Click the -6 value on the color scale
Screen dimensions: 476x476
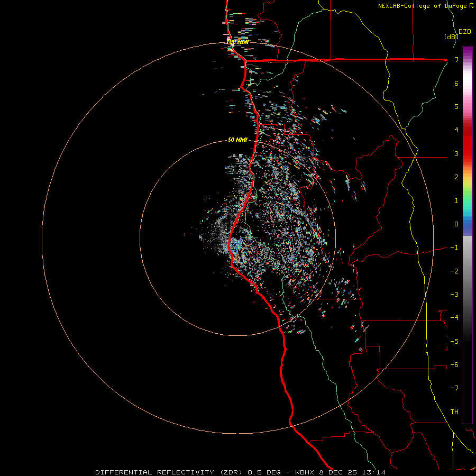[454, 365]
